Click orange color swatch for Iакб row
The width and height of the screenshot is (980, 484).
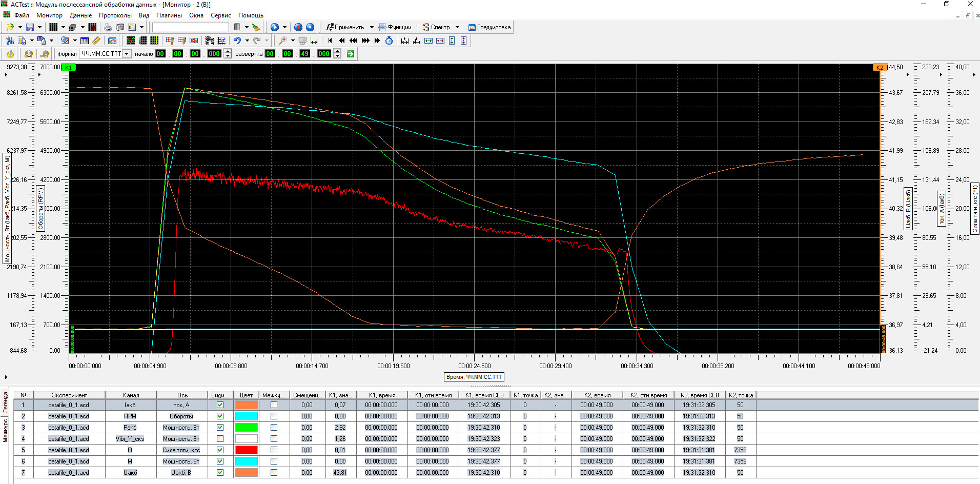coord(246,405)
